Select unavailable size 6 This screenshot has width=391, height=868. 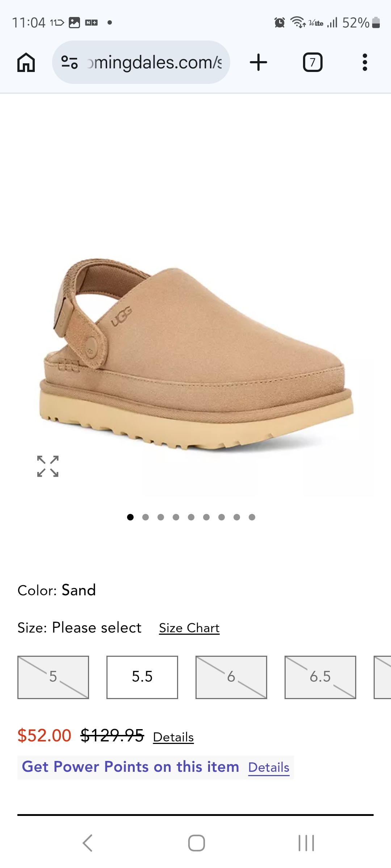click(231, 677)
